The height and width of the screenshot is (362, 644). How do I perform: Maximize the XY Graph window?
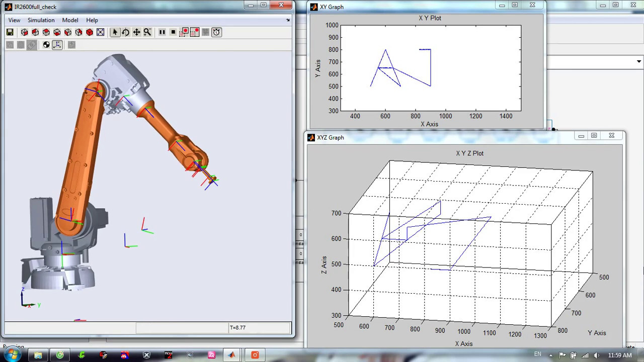pyautogui.click(x=515, y=5)
